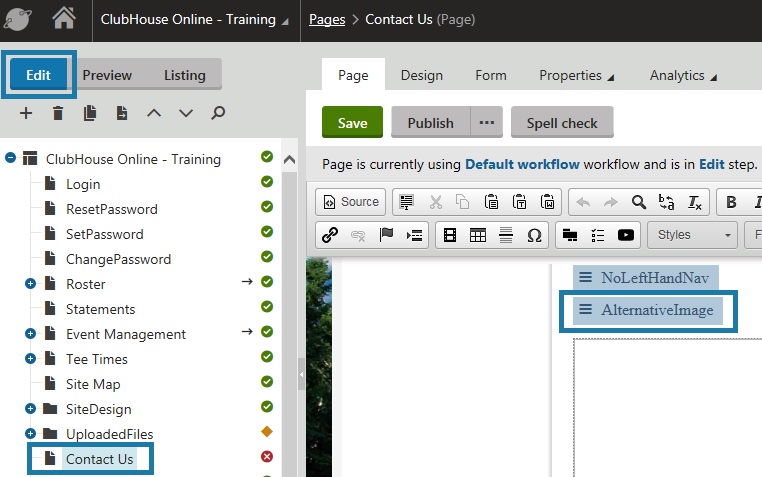Viewport: 762px width, 477px height.
Task: Delete the selected page with trash icon
Action: (58, 113)
